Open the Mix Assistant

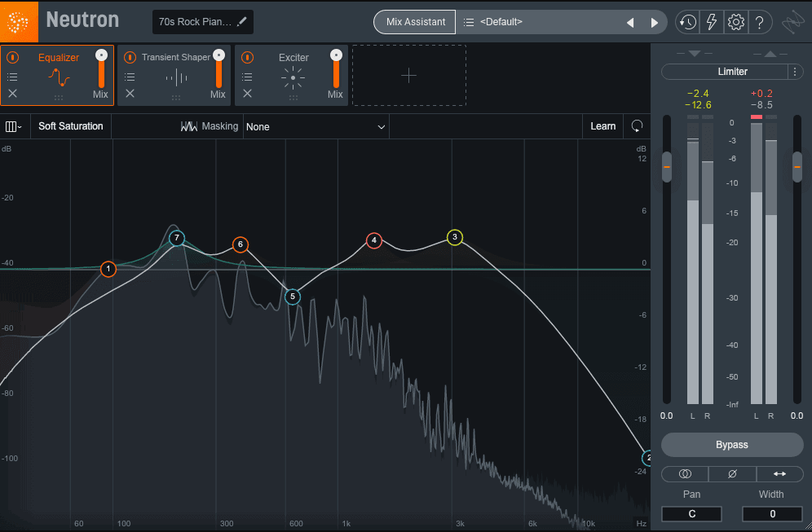pos(415,22)
